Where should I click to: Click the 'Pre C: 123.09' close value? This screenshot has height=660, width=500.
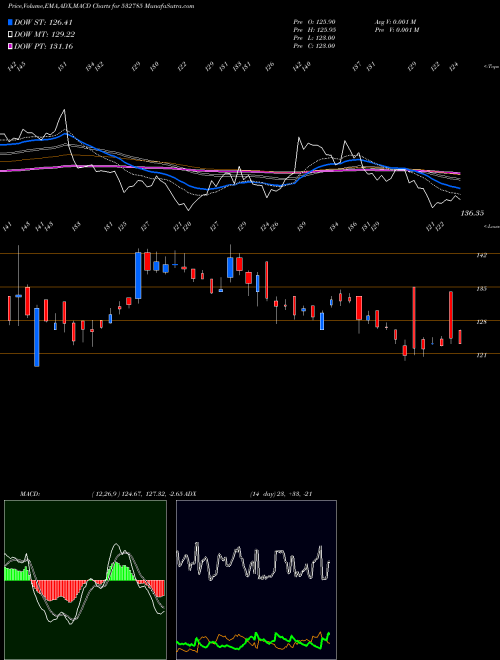314,45
